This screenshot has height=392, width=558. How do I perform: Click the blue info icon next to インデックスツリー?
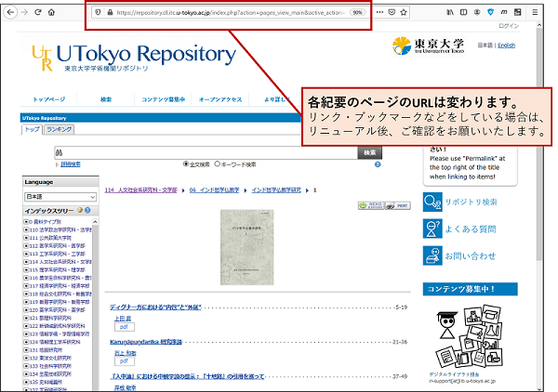click(x=87, y=210)
